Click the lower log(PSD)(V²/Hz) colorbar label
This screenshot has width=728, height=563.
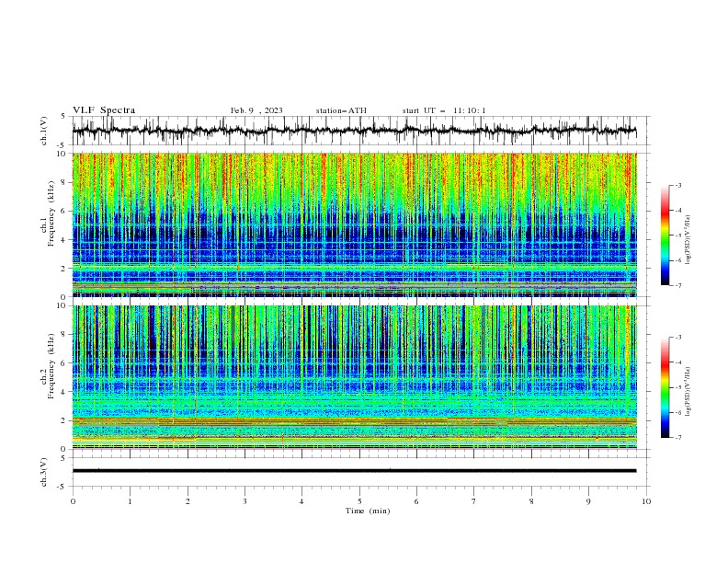[x=688, y=392]
